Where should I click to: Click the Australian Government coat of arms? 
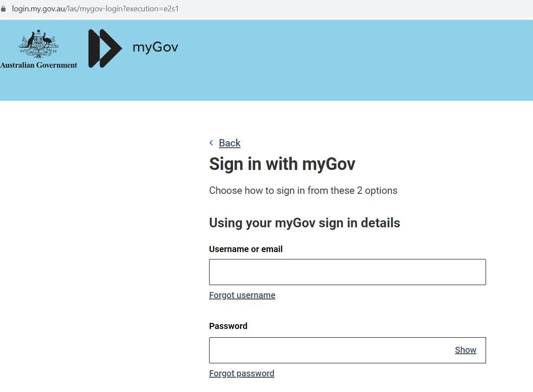[38, 44]
